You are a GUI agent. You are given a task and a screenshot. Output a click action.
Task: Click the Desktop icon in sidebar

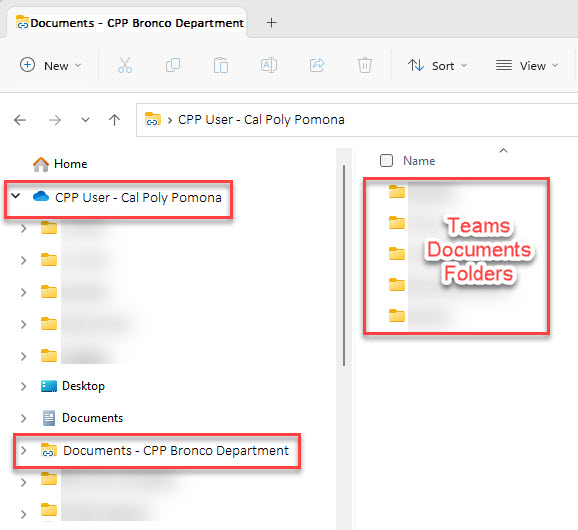coord(49,386)
